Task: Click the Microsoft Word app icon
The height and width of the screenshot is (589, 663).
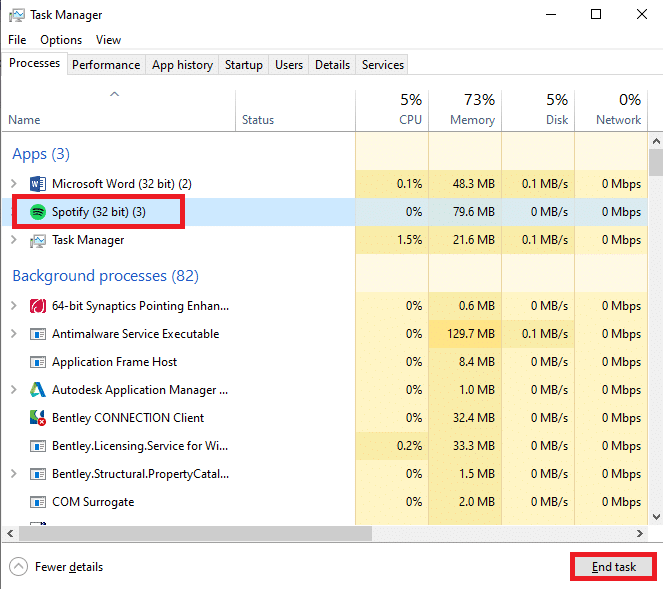Action: click(38, 184)
